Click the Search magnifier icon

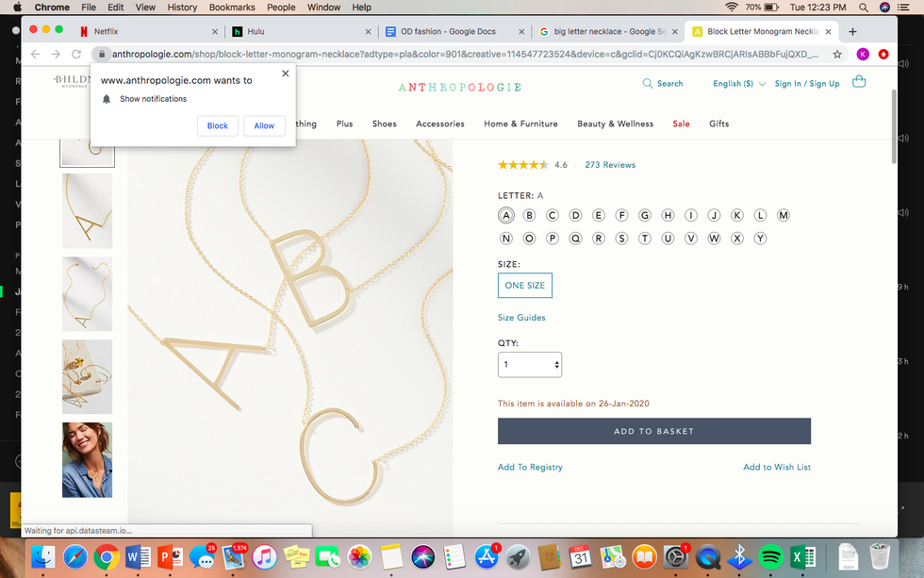[647, 84]
